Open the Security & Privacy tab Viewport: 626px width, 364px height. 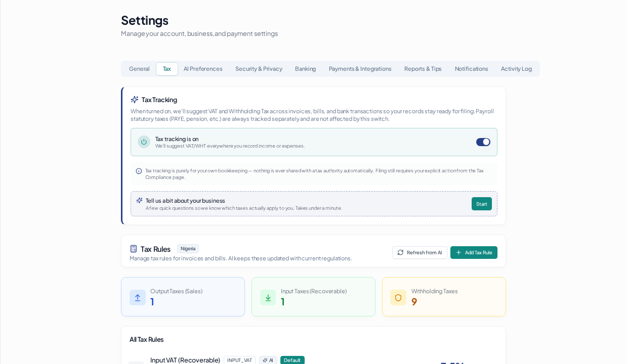click(x=259, y=69)
